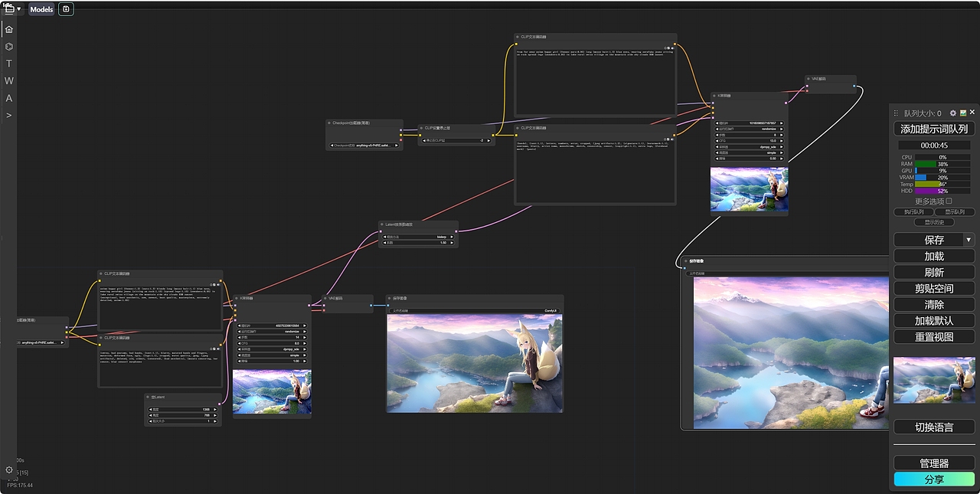Increase CFG 8.0 with right arrow
980x494 pixels.
tap(305, 343)
